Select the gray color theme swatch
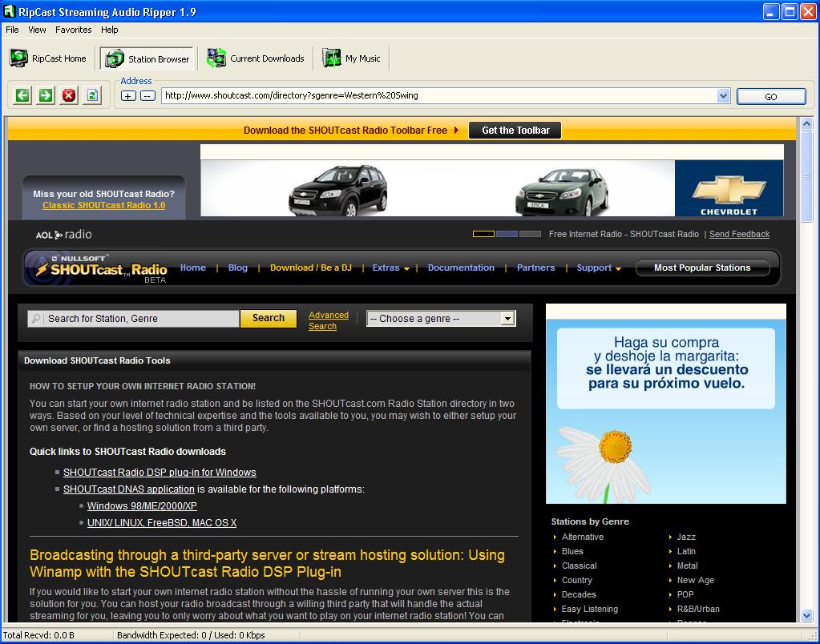 click(530, 234)
